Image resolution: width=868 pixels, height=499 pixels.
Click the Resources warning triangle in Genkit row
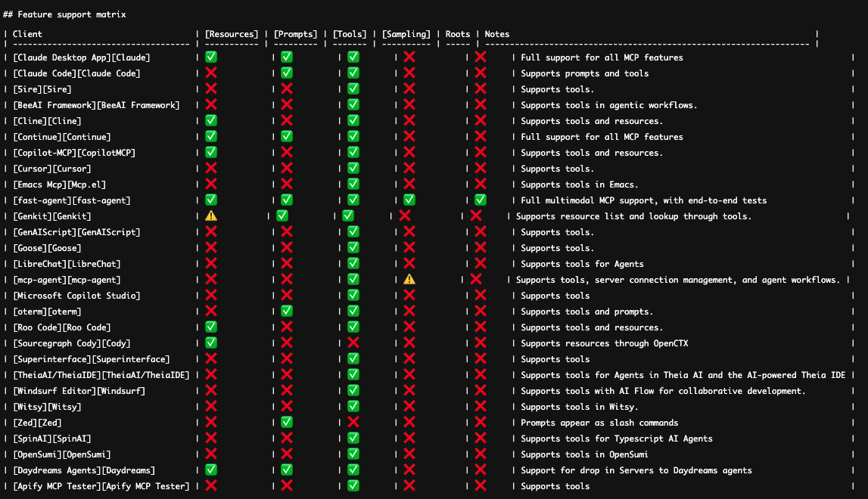(x=211, y=215)
